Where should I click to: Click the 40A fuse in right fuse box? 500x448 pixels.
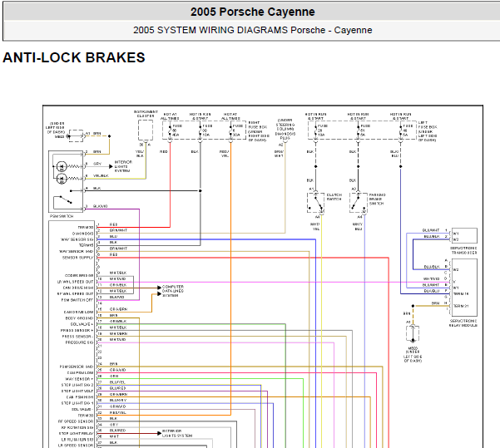point(175,130)
